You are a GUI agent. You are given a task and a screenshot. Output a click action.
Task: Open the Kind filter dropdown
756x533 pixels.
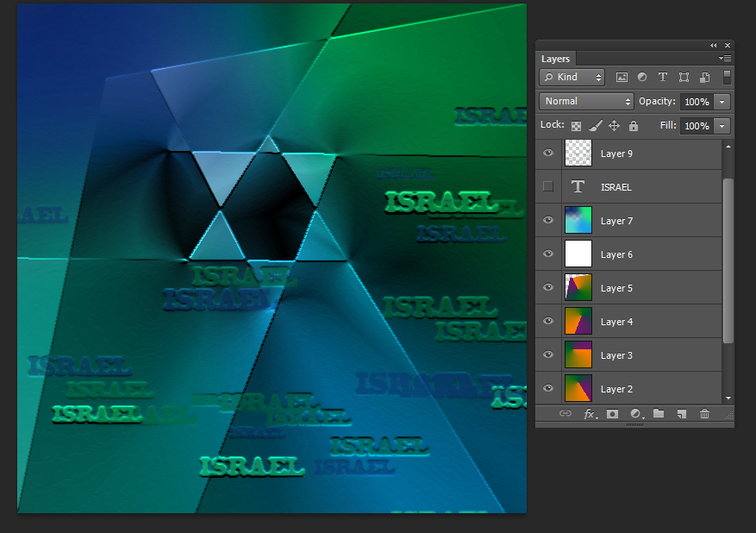point(572,77)
